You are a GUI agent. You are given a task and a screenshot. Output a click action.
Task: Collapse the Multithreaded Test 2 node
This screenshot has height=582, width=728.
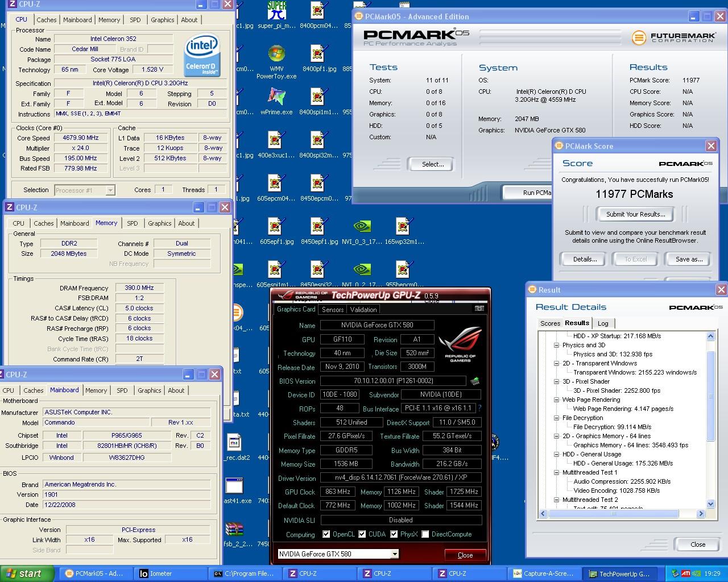pyautogui.click(x=556, y=500)
